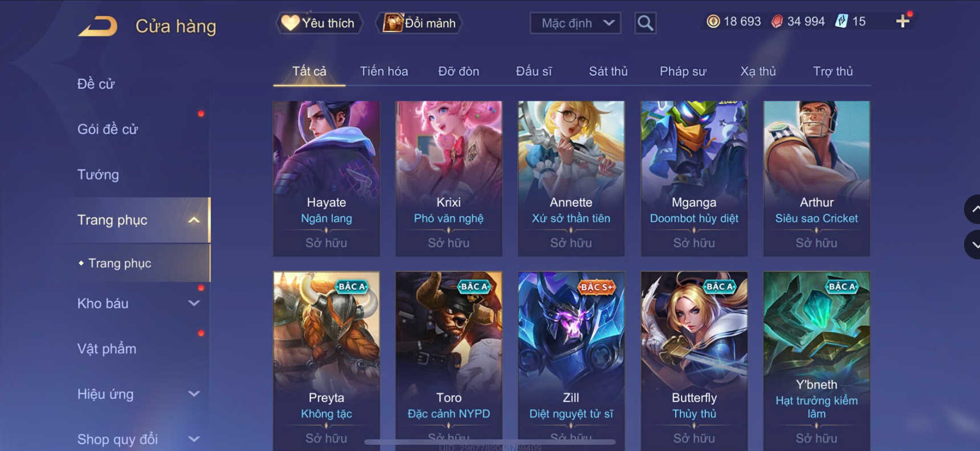980x451 pixels.
Task: Tap the plus icon to add currency
Action: pos(903,22)
